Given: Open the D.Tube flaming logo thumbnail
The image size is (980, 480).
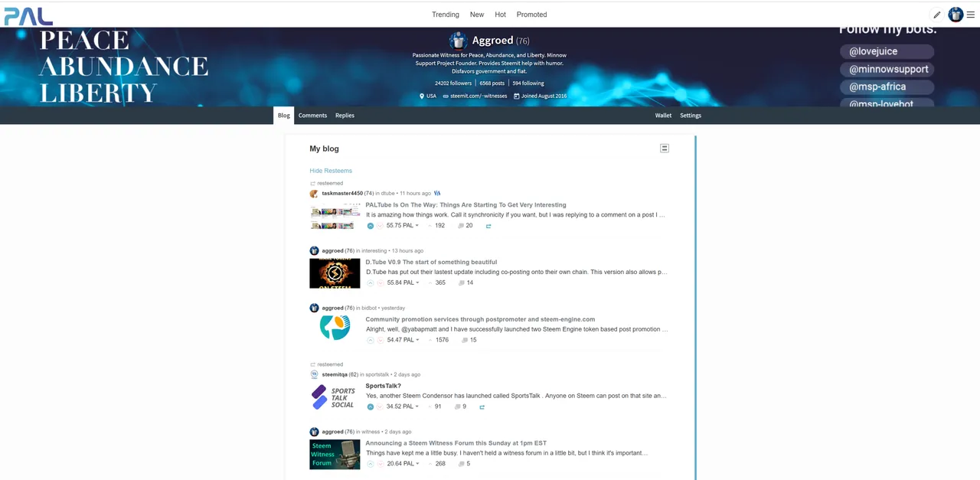Looking at the screenshot, I should coord(335,273).
